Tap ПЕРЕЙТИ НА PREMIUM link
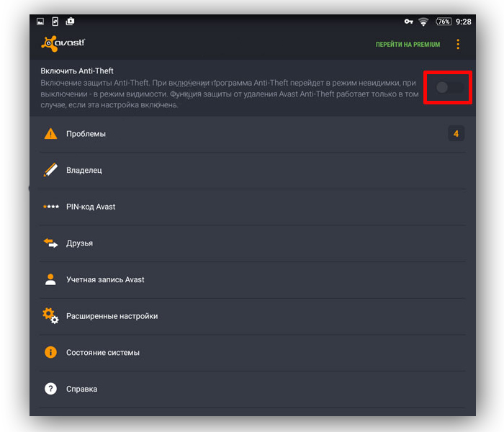 coord(408,45)
